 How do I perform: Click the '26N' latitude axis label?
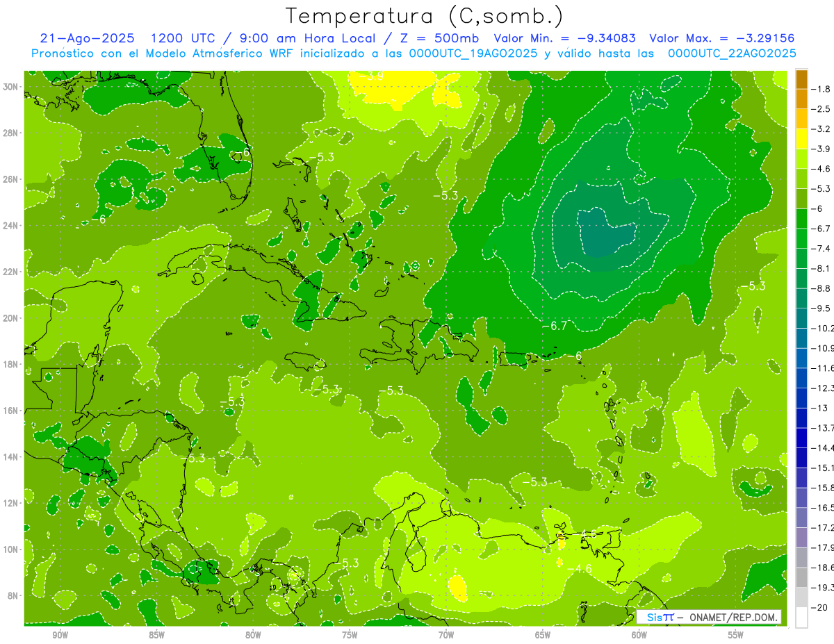(x=11, y=179)
